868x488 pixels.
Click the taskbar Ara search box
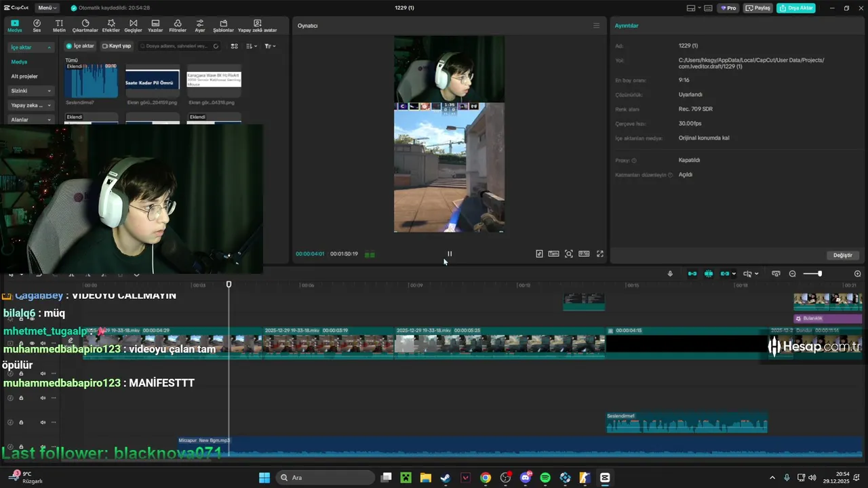[x=325, y=478]
